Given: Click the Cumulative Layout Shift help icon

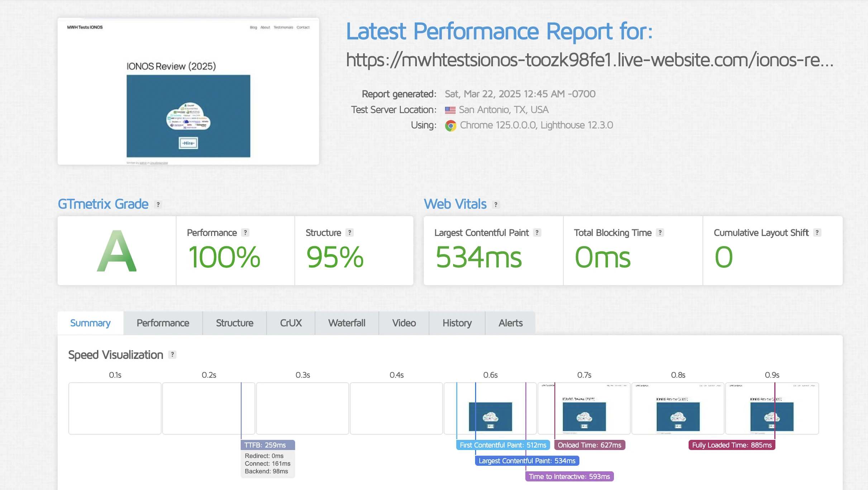Looking at the screenshot, I should pos(817,232).
